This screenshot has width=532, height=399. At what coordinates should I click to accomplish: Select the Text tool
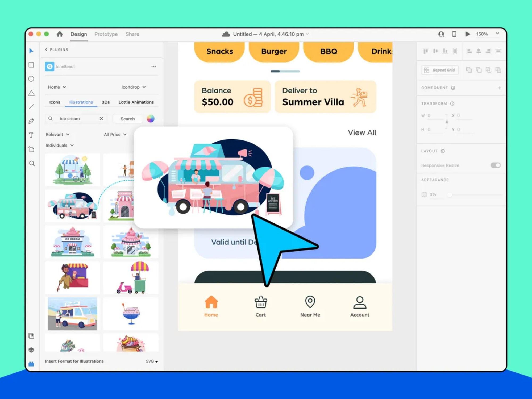(31, 135)
